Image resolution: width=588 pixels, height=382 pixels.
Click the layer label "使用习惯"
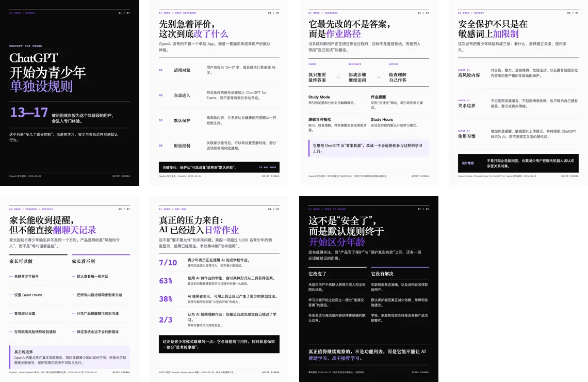pos(466,136)
